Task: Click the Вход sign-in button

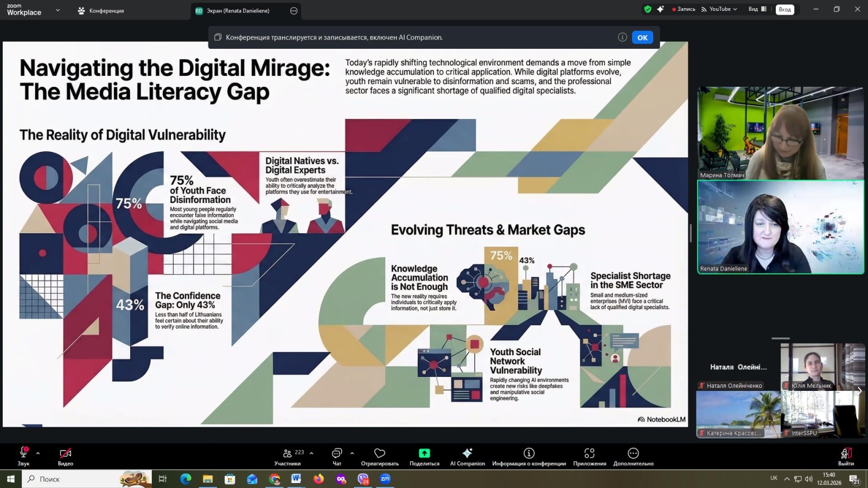Action: click(x=784, y=9)
